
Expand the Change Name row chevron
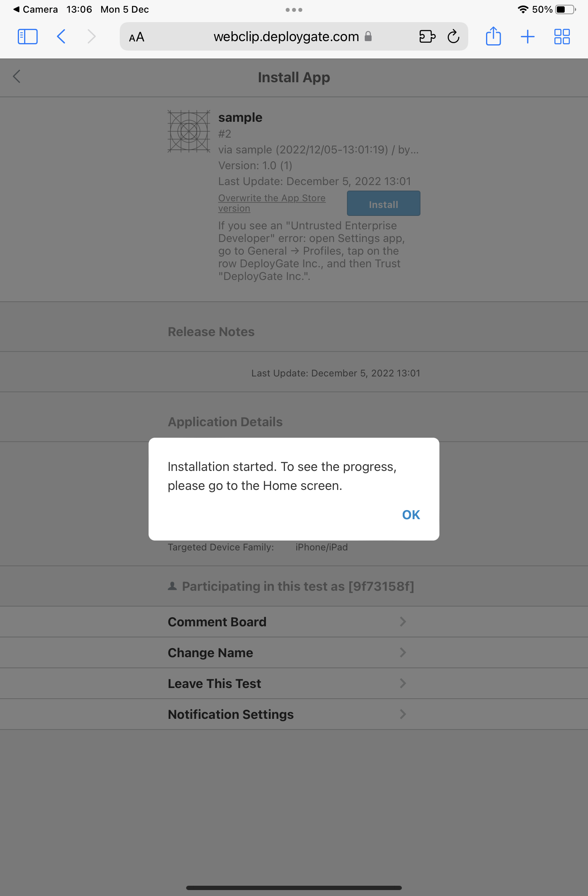click(x=403, y=652)
